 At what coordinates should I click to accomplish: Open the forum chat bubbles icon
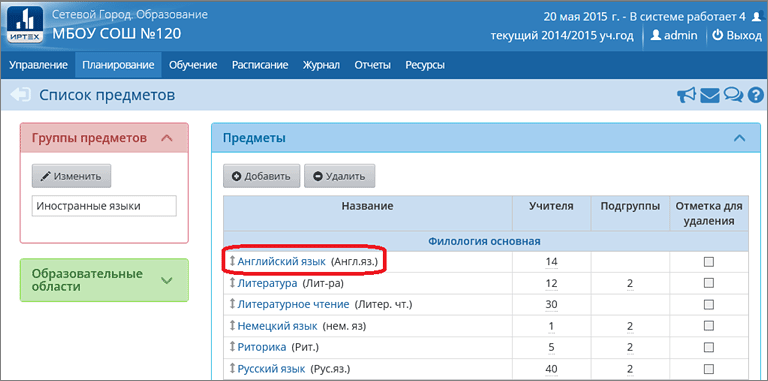tap(733, 95)
